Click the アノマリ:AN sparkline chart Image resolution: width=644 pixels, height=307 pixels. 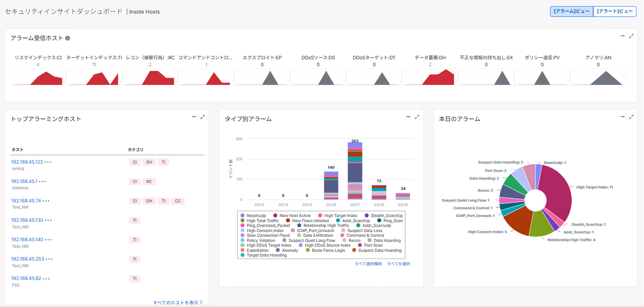click(x=598, y=77)
